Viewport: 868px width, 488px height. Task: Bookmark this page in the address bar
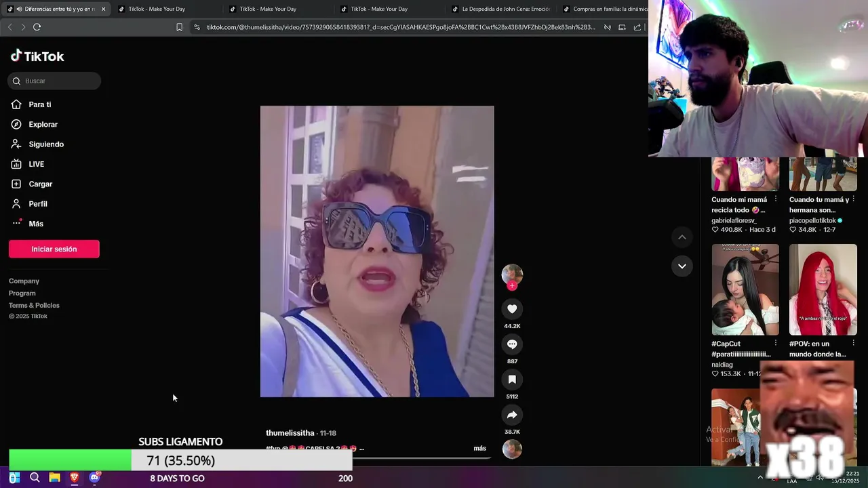pyautogui.click(x=179, y=27)
